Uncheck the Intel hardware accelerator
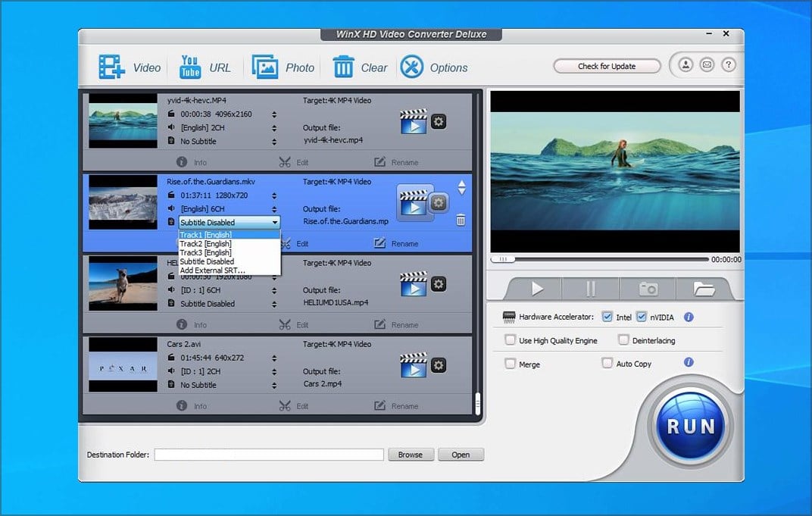This screenshot has width=812, height=516. (x=607, y=317)
